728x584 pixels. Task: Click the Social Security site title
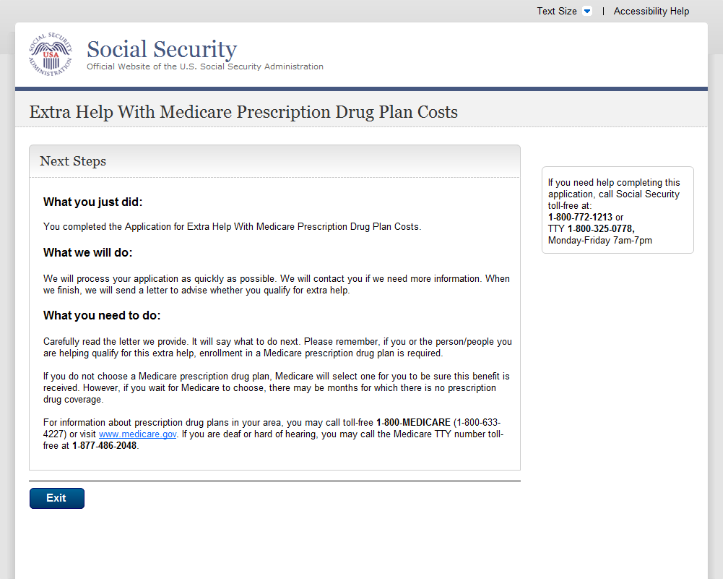[x=162, y=49]
